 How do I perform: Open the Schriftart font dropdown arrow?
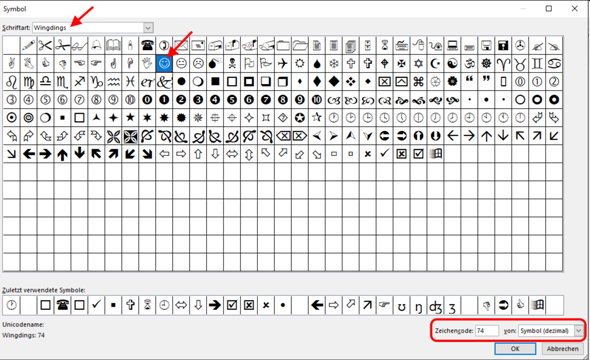(x=148, y=27)
